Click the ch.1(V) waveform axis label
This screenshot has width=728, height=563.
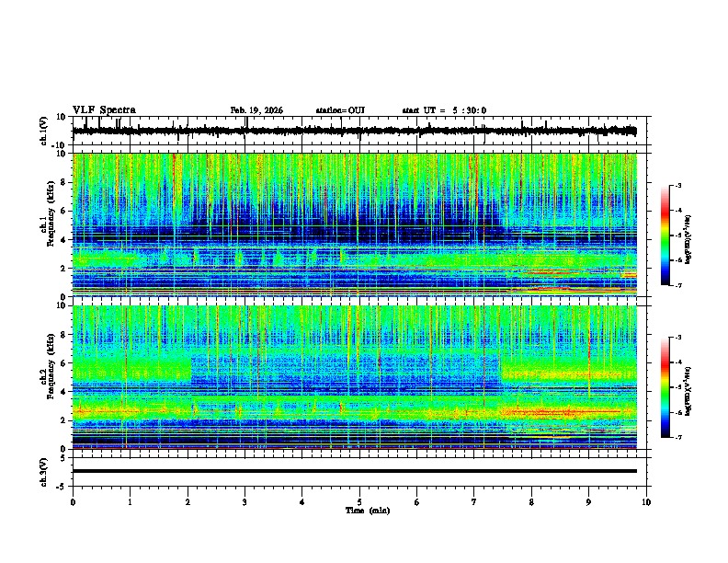click(x=44, y=131)
